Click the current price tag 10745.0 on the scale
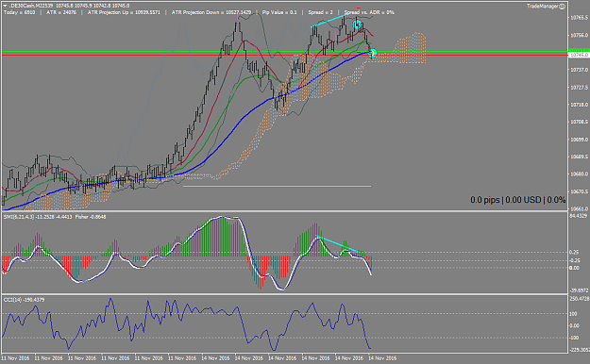 (x=579, y=55)
